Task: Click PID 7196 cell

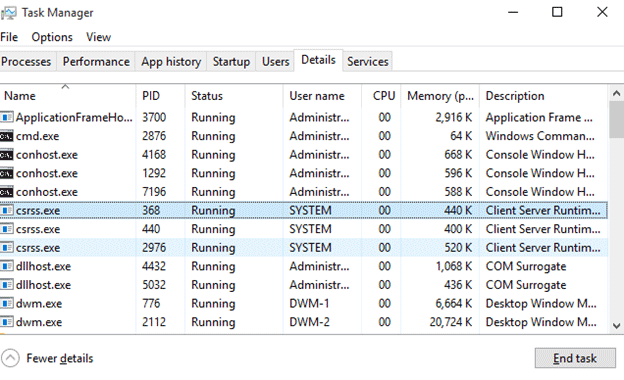Action: pyautogui.click(x=154, y=192)
